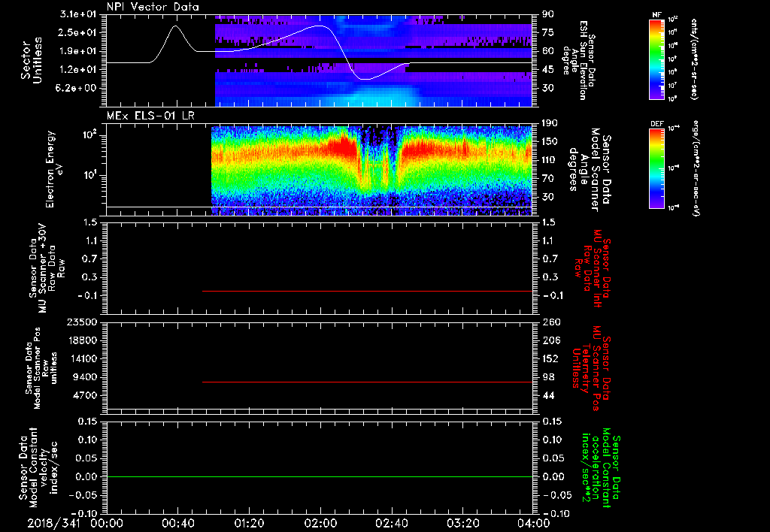Click the "02:00" time tick label

320,523
